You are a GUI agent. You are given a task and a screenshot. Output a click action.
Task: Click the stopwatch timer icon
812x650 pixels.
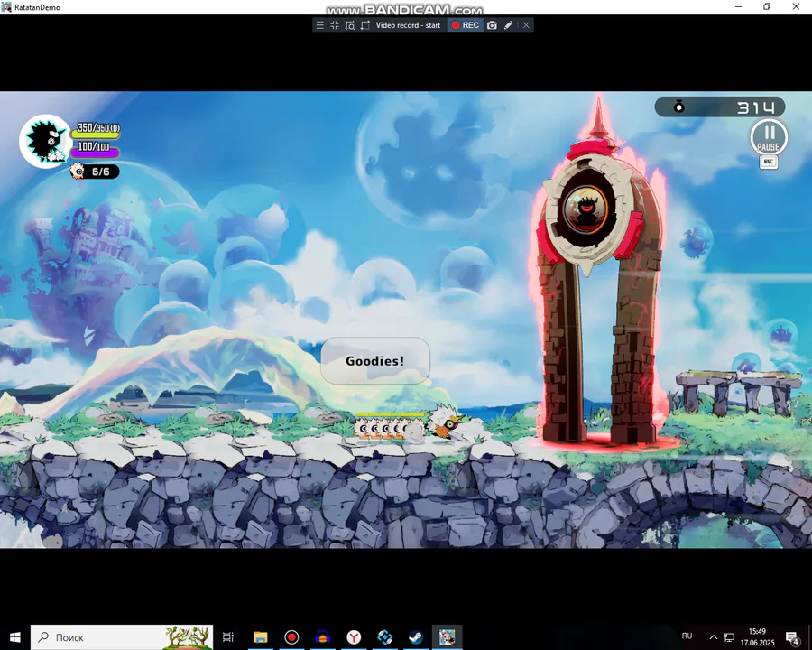point(678,107)
